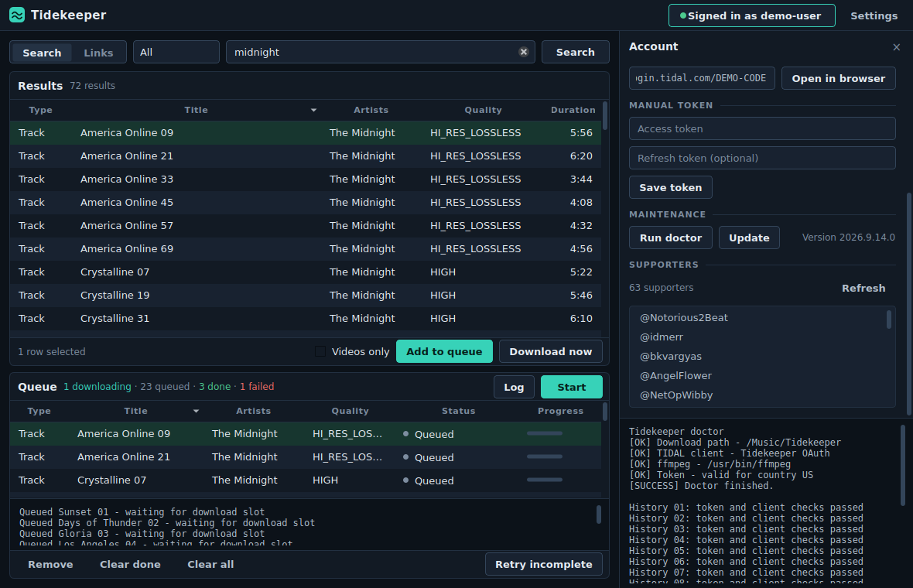Click the Progress column header in Queue
The width and height of the screenshot is (913, 588).
coord(560,411)
